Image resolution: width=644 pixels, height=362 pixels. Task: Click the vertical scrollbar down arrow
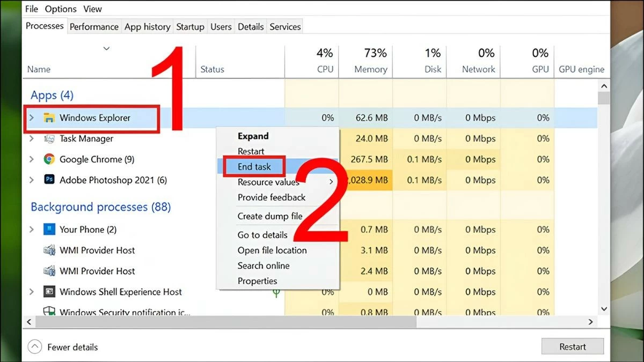tap(604, 309)
